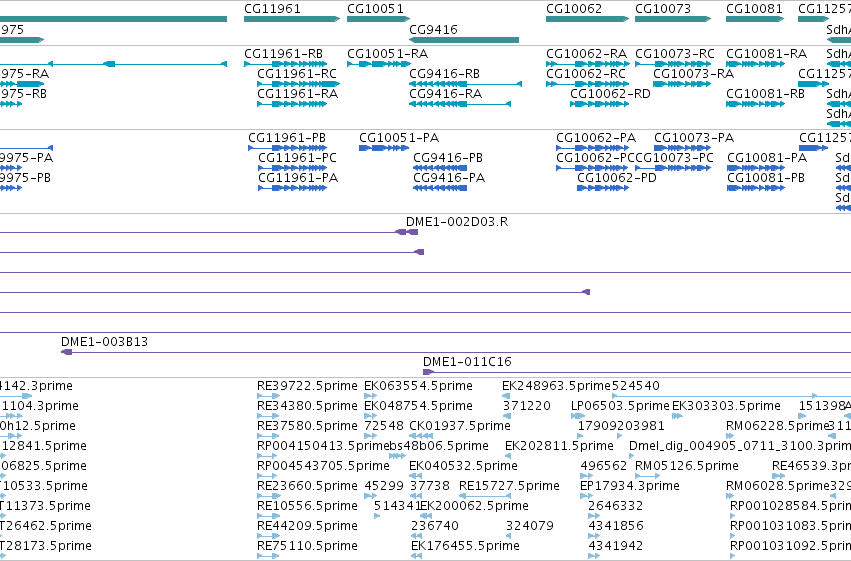Click the CG10062-PD protein label
The image size is (851, 561).
click(617, 178)
